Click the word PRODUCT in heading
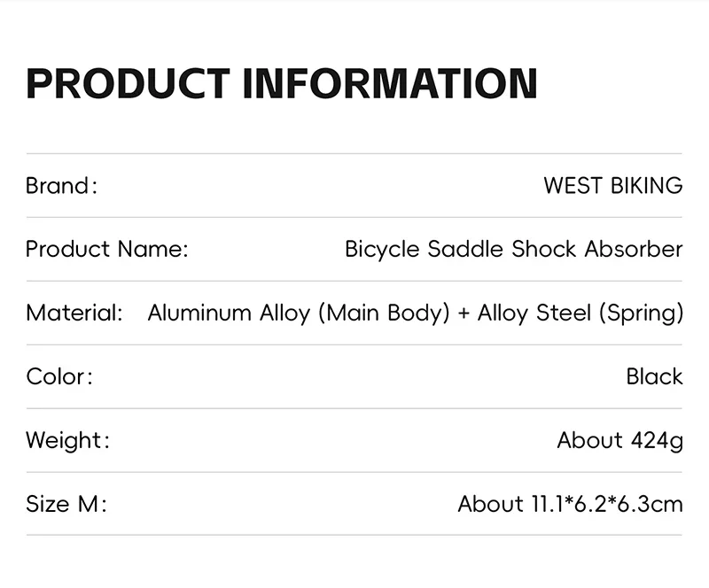709x588 pixels. click(x=128, y=83)
